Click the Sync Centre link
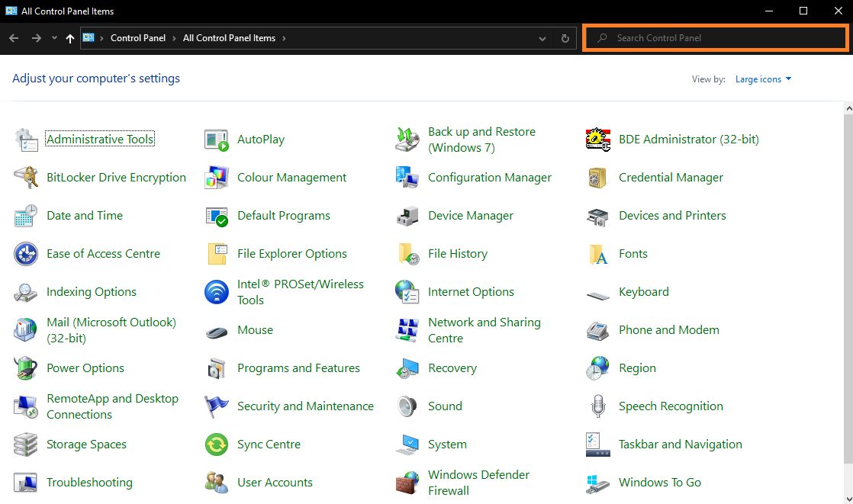853x504 pixels. tap(269, 445)
